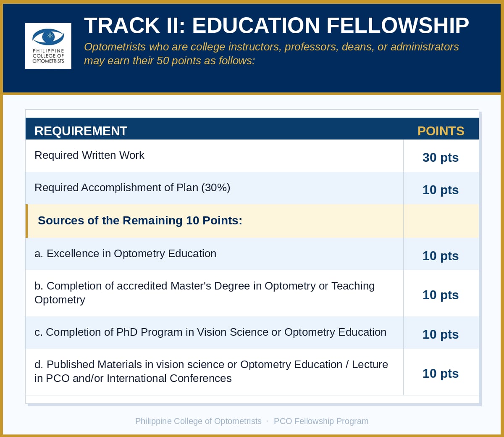The height and width of the screenshot is (437, 504).
Task: Click the yellow italic subtitle about college instructors
Action: click(271, 54)
